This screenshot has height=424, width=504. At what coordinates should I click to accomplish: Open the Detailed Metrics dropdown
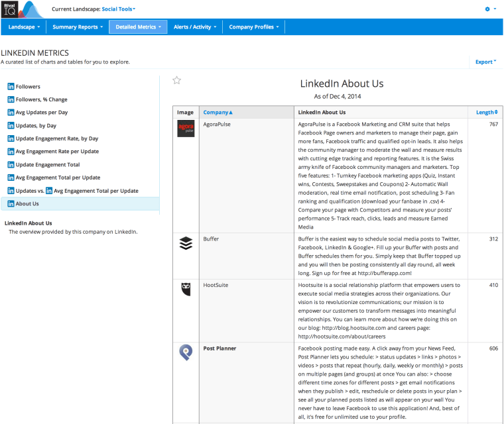138,27
